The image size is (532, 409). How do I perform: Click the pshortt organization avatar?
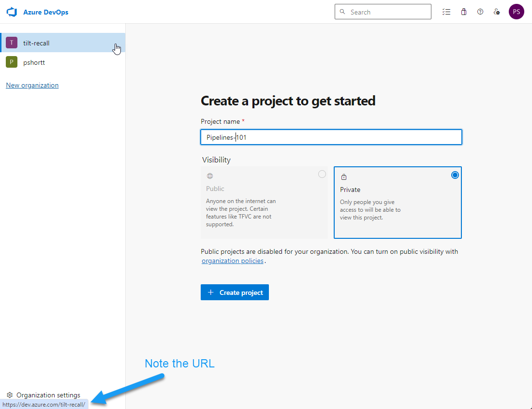click(11, 62)
